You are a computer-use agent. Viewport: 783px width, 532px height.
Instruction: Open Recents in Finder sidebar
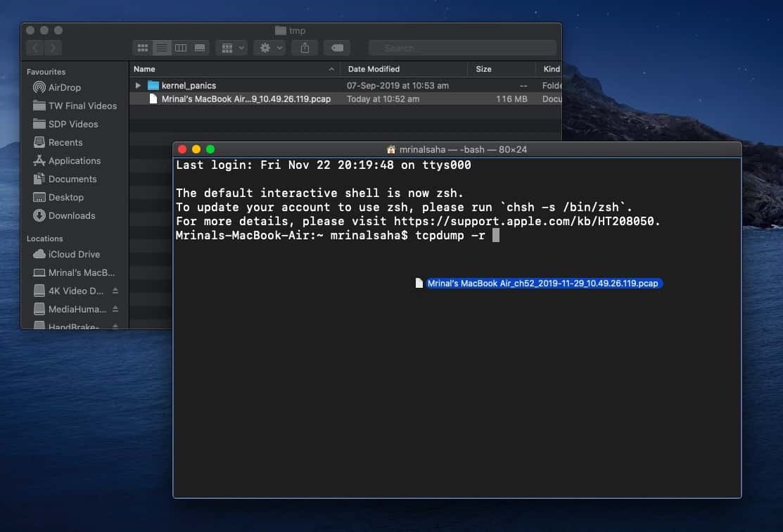[x=58, y=142]
